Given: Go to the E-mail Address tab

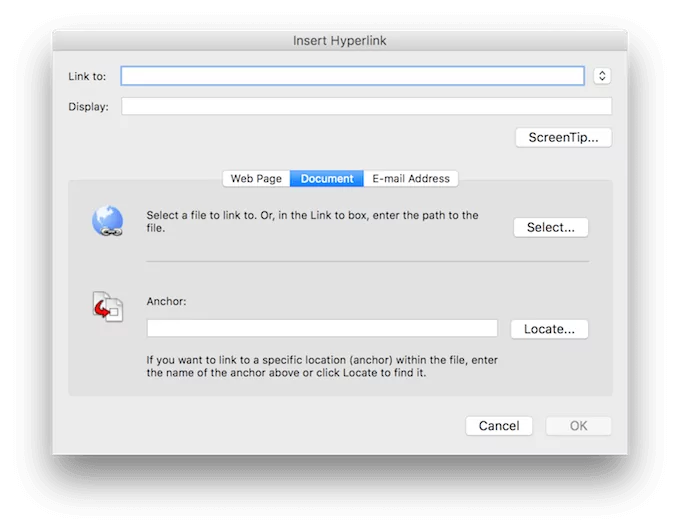Looking at the screenshot, I should tap(411, 179).
